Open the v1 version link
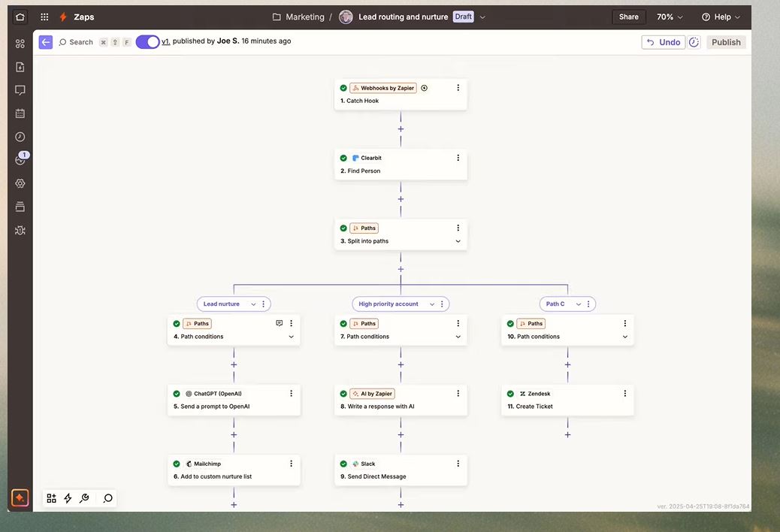780x532 pixels. point(165,41)
